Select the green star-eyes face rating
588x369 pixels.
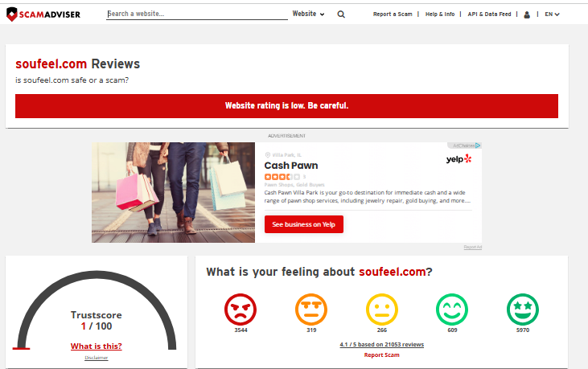pyautogui.click(x=523, y=310)
